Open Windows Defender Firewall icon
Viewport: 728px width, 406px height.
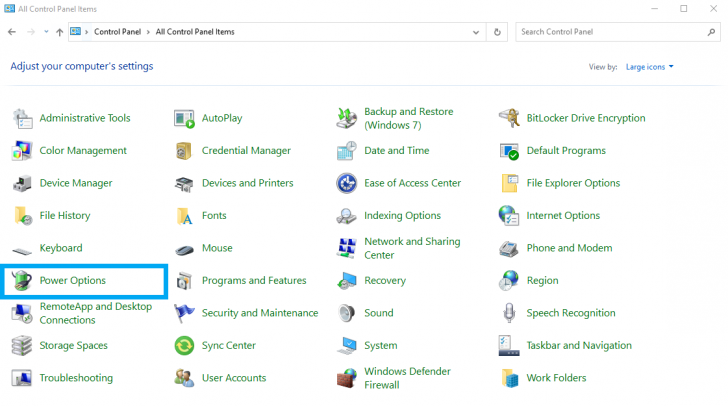click(x=346, y=379)
